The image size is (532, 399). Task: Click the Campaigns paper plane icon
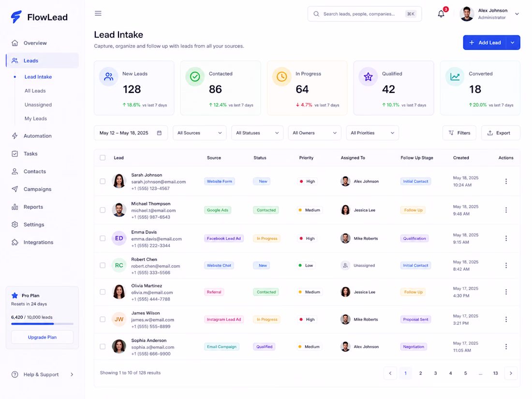(15, 189)
